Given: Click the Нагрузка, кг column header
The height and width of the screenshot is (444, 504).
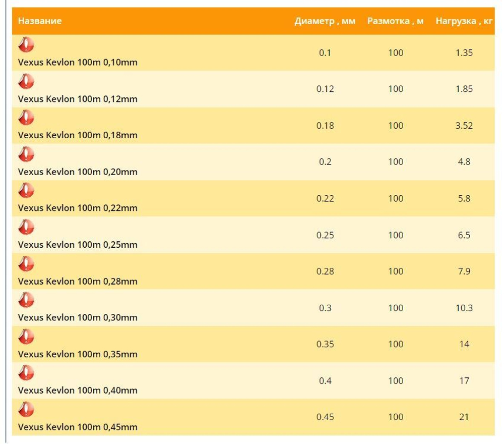Looking at the screenshot, I should [x=464, y=21].
